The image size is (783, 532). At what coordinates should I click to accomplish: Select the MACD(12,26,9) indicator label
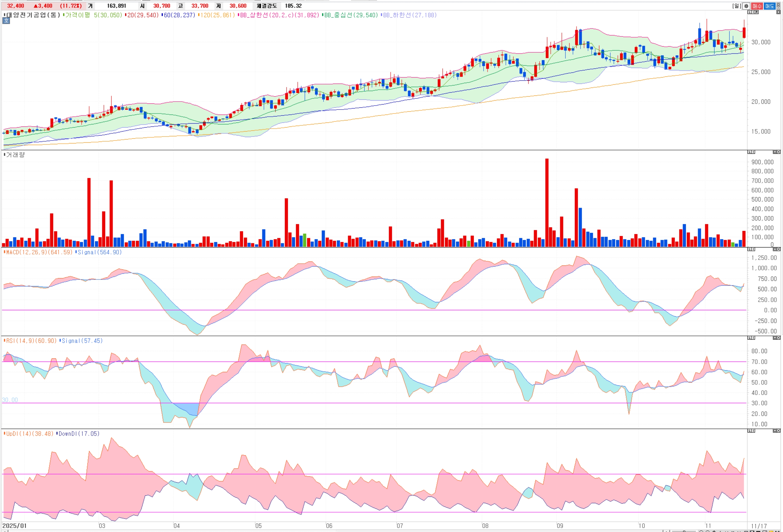tap(27, 252)
